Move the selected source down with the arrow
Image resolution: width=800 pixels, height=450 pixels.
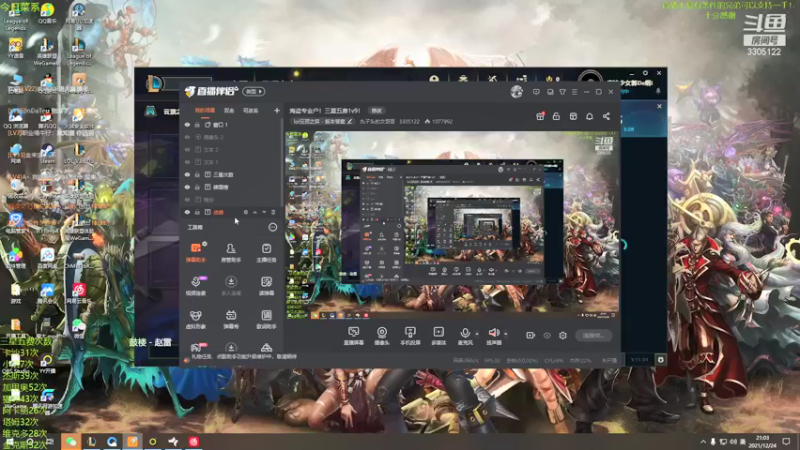click(264, 212)
